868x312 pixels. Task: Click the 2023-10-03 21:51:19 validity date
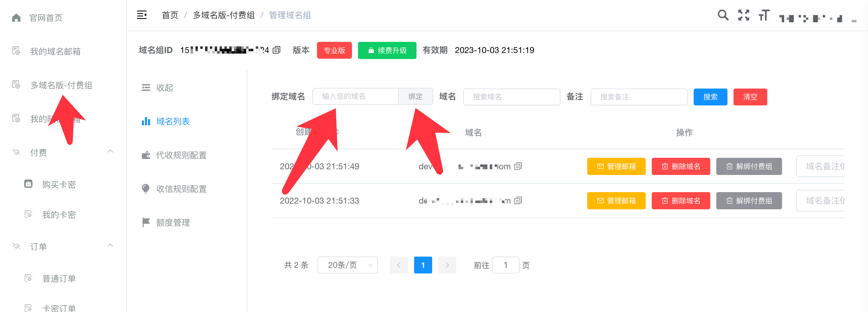click(494, 50)
